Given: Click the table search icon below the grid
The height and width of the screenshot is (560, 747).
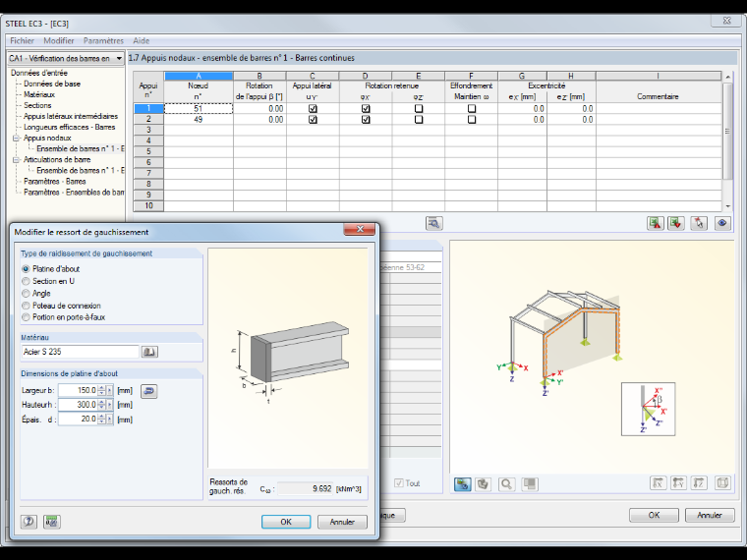Looking at the screenshot, I should point(433,223).
